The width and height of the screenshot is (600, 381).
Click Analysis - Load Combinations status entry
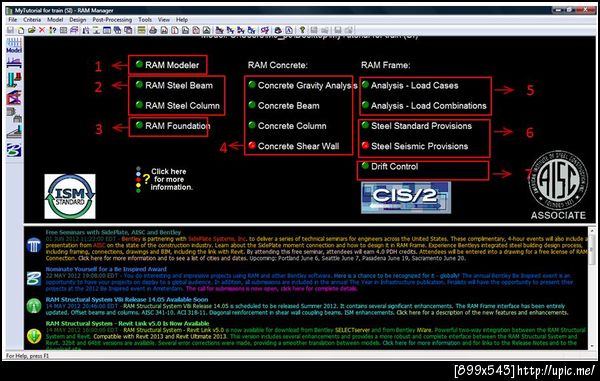tap(424, 106)
